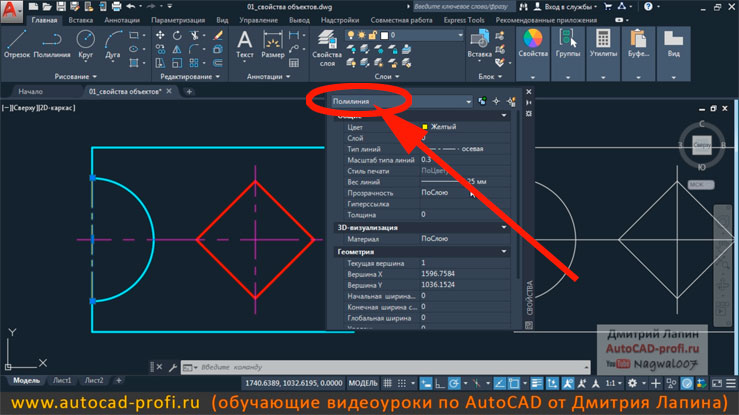This screenshot has height=415, width=739.
Task: Expand the Слои panel
Action: point(387,76)
